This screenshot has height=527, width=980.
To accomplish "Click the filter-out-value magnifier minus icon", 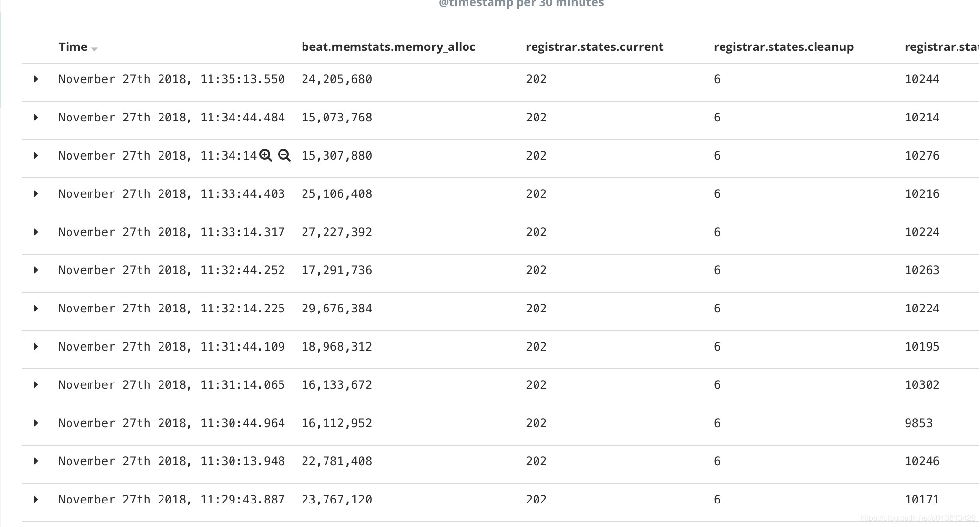I will (284, 156).
